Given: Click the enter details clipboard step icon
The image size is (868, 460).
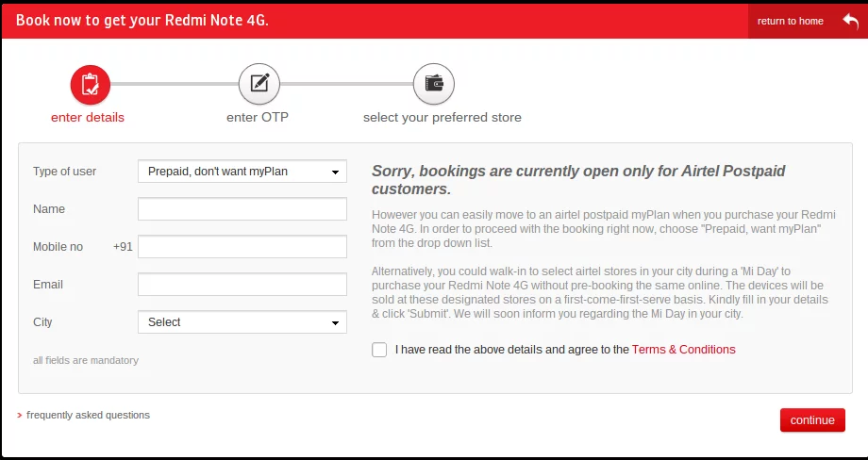Looking at the screenshot, I should point(91,84).
